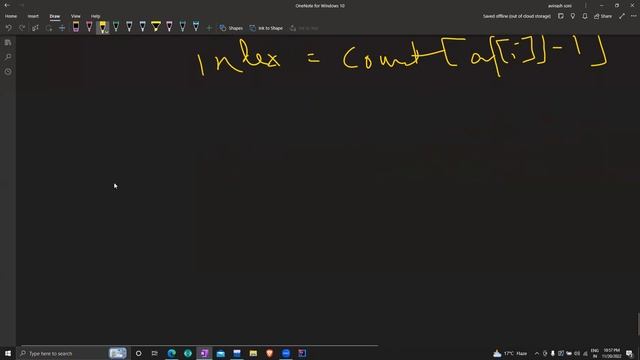Select the wide yellow highlighter

(x=156, y=27)
